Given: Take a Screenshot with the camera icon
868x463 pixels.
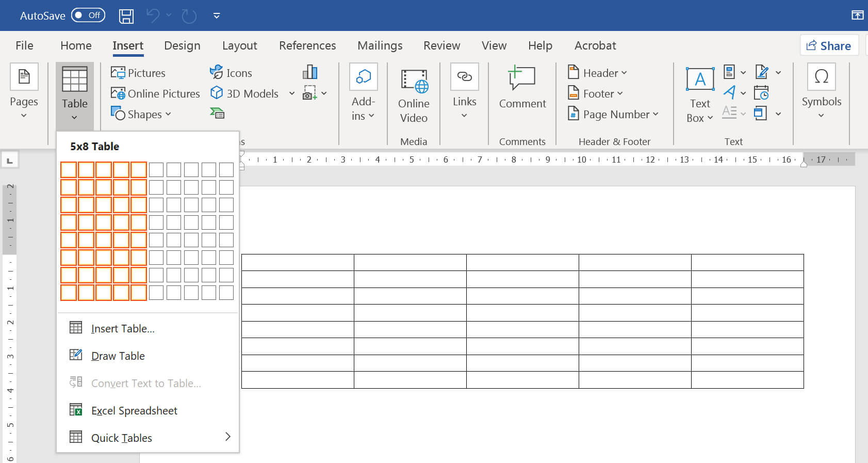Looking at the screenshot, I should (x=310, y=93).
